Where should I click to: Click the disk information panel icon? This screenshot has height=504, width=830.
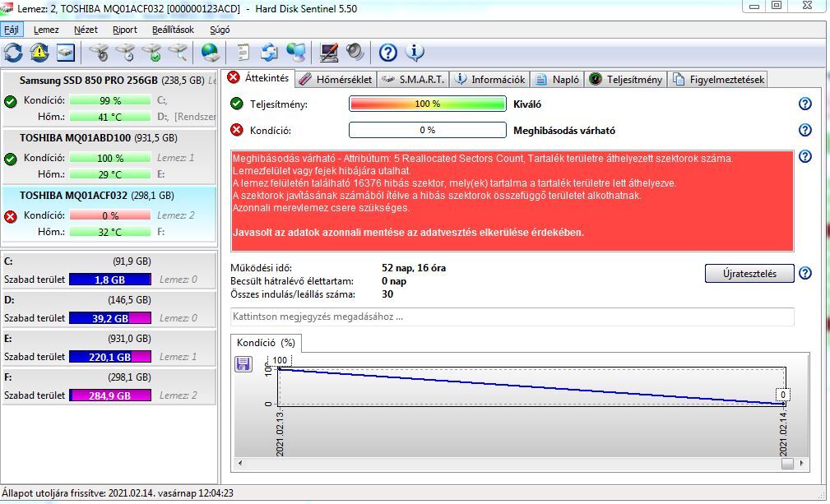point(66,53)
